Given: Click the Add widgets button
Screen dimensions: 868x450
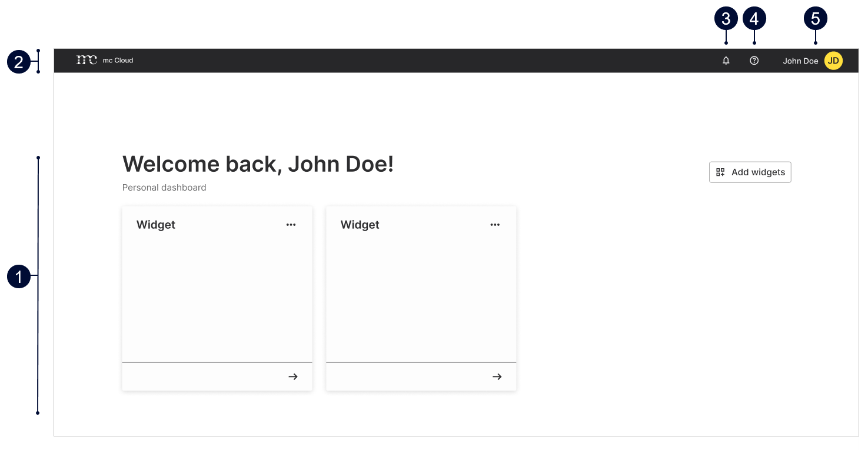Looking at the screenshot, I should click(750, 172).
